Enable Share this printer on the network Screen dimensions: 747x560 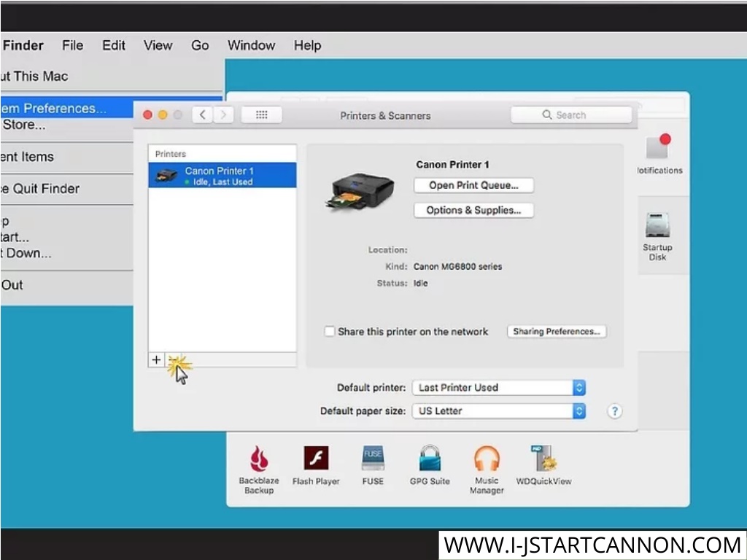pos(329,332)
